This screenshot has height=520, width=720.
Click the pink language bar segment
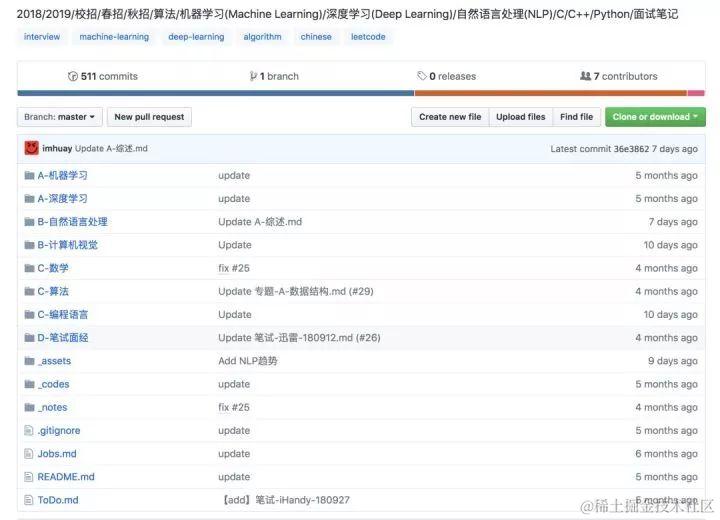tap(696, 93)
